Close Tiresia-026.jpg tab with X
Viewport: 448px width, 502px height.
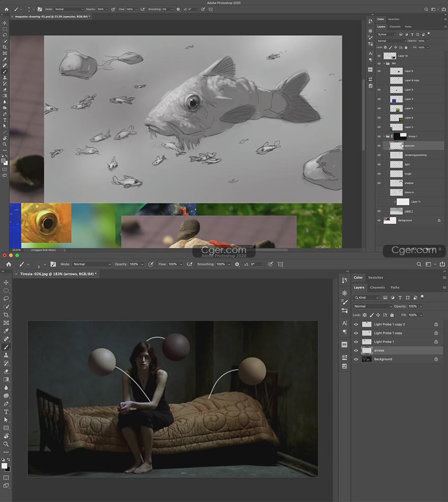(x=16, y=274)
